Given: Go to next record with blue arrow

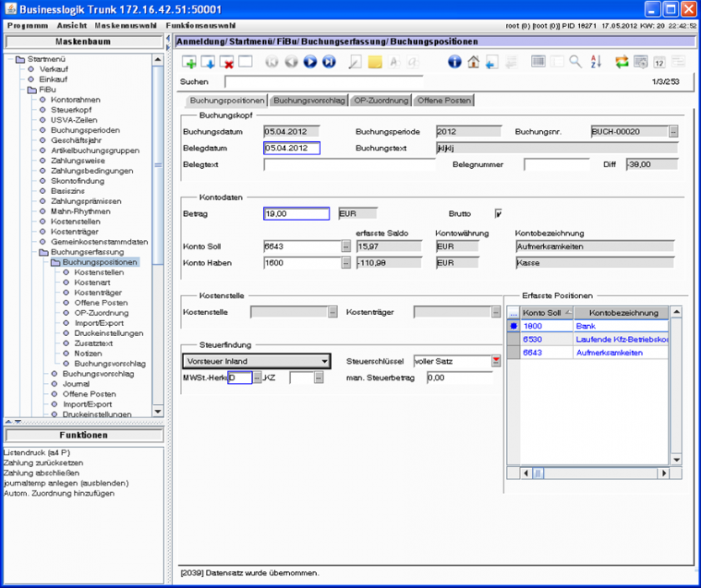Looking at the screenshot, I should [309, 62].
